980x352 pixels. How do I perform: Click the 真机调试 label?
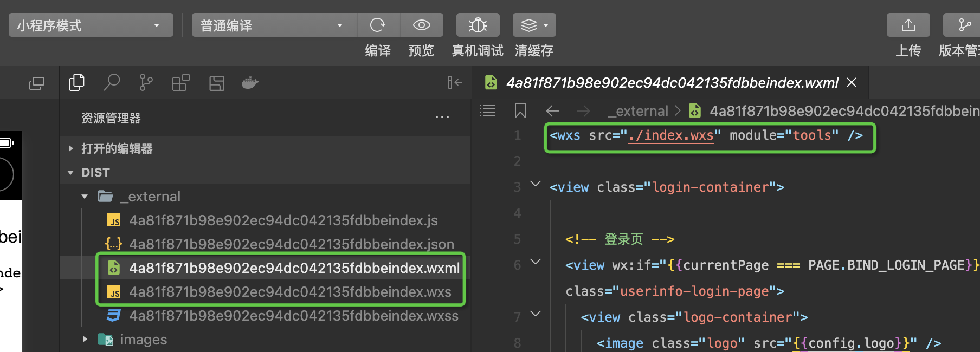[478, 51]
